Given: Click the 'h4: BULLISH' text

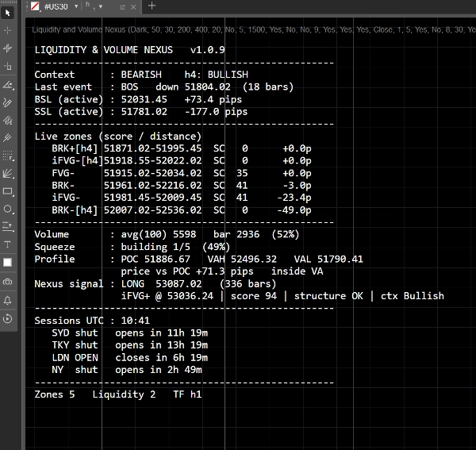Looking at the screenshot, I should [217, 75].
